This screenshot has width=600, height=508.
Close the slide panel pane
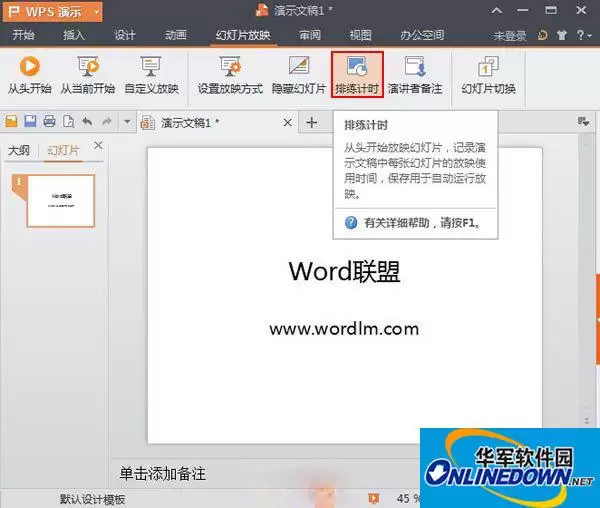click(98, 145)
